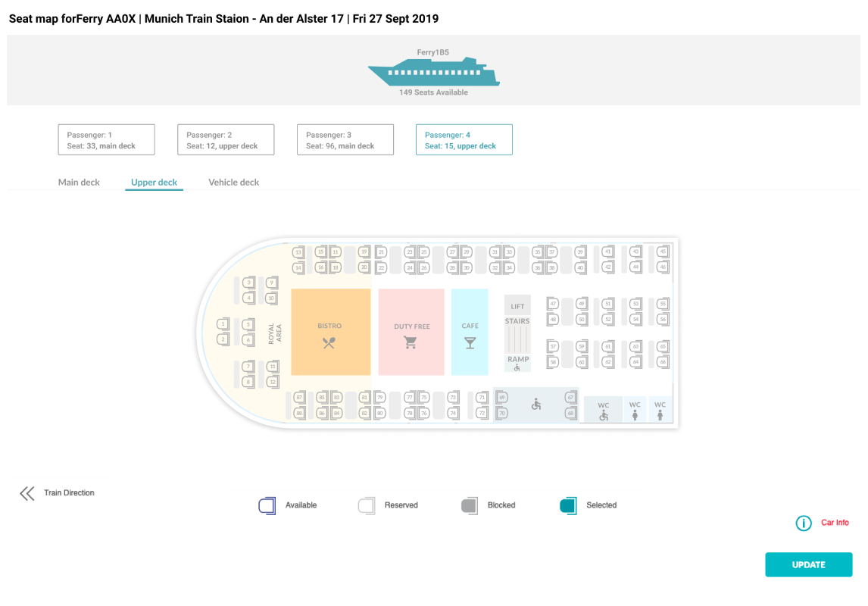Select the Passenger 1 seat box
The width and height of the screenshot is (868, 606).
[x=106, y=139]
